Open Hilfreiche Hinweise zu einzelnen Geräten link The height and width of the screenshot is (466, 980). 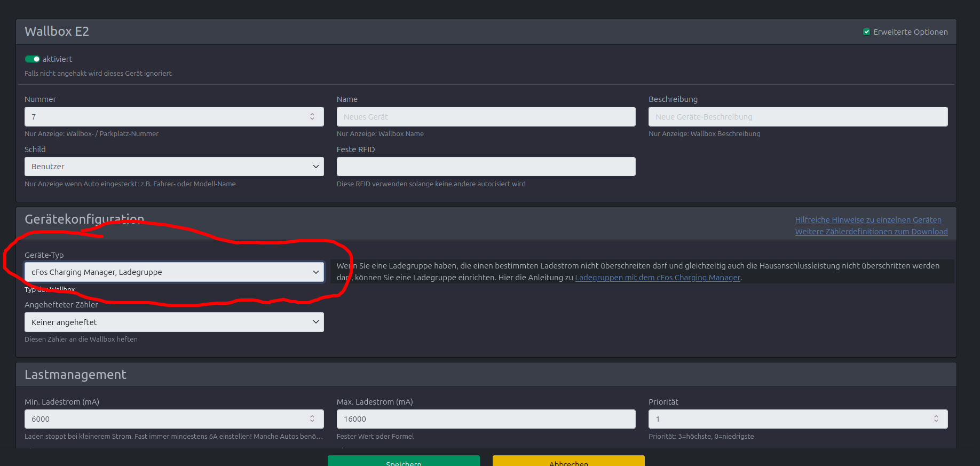tap(868, 220)
